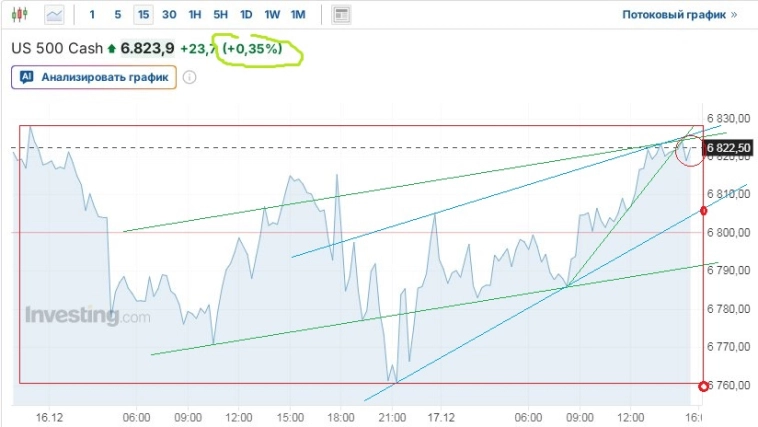Click the current price label 6 822,50
Screen dimensions: 758x427
pyautogui.click(x=728, y=148)
